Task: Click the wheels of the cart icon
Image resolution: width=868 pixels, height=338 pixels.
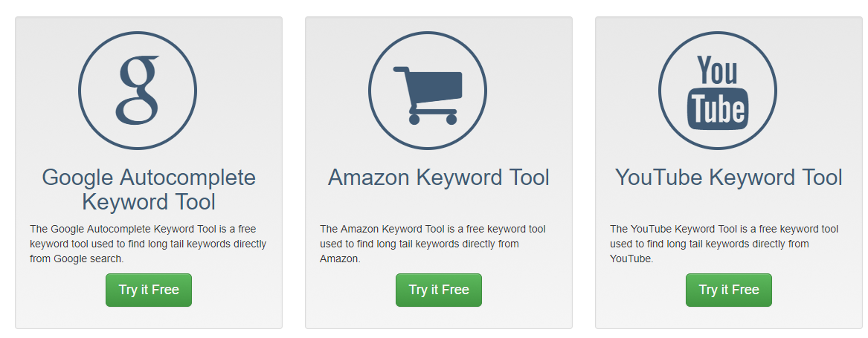Action: click(x=433, y=118)
